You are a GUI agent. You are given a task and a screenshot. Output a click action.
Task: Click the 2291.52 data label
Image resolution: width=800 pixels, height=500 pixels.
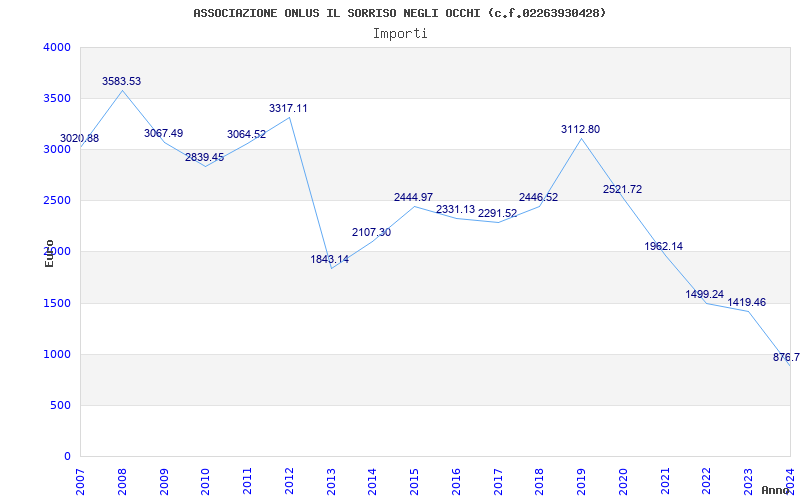pyautogui.click(x=497, y=213)
